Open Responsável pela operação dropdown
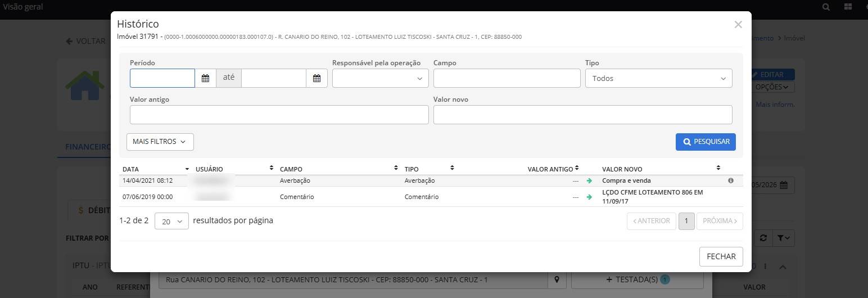Screen dimensions: 868x298 (381, 78)
